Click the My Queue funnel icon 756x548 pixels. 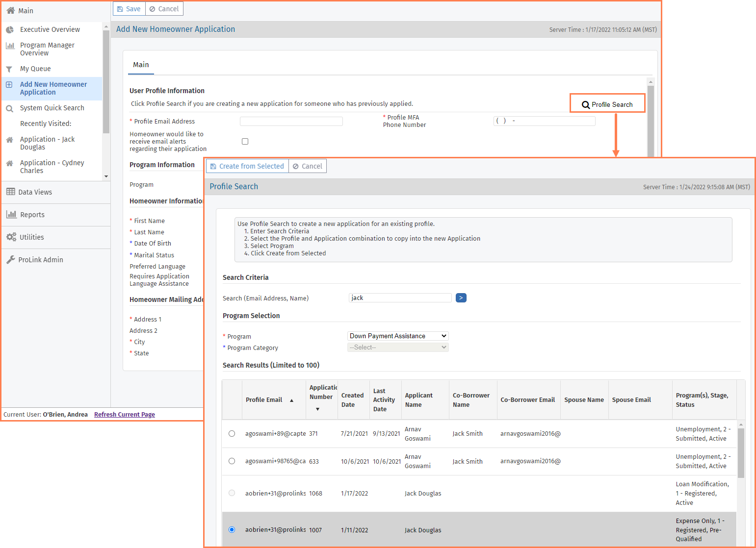click(x=9, y=69)
